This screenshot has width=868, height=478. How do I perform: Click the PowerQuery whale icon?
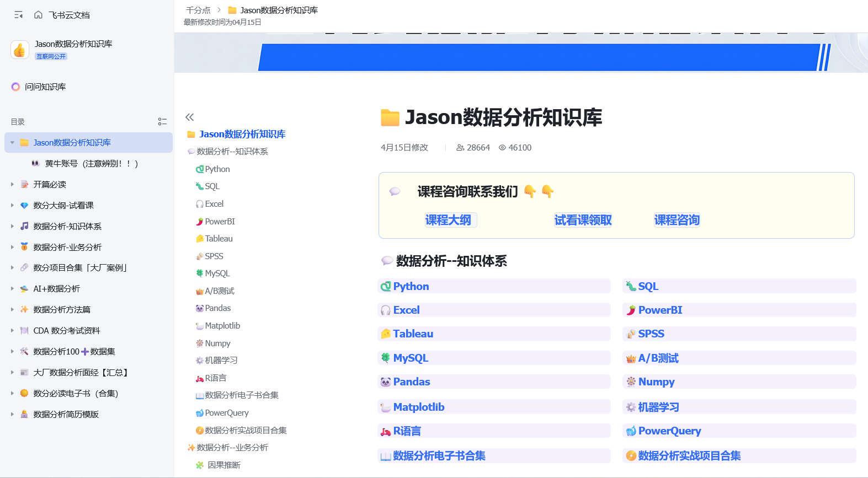pos(631,431)
